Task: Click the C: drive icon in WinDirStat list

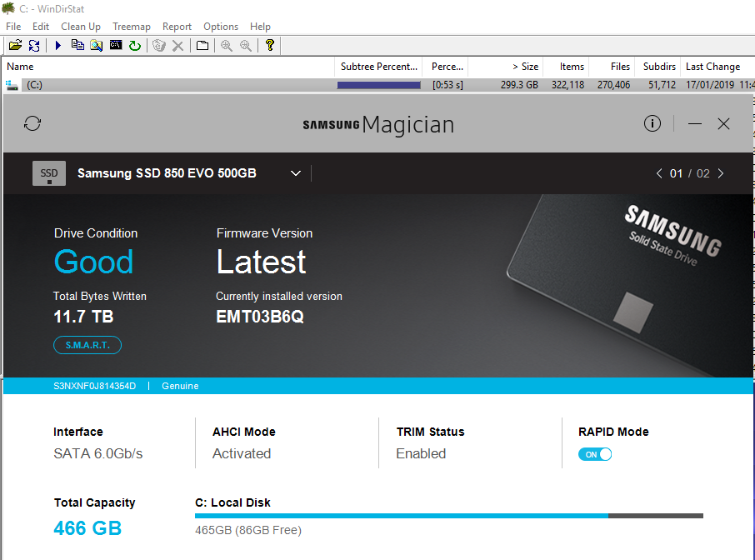Action: pos(12,85)
